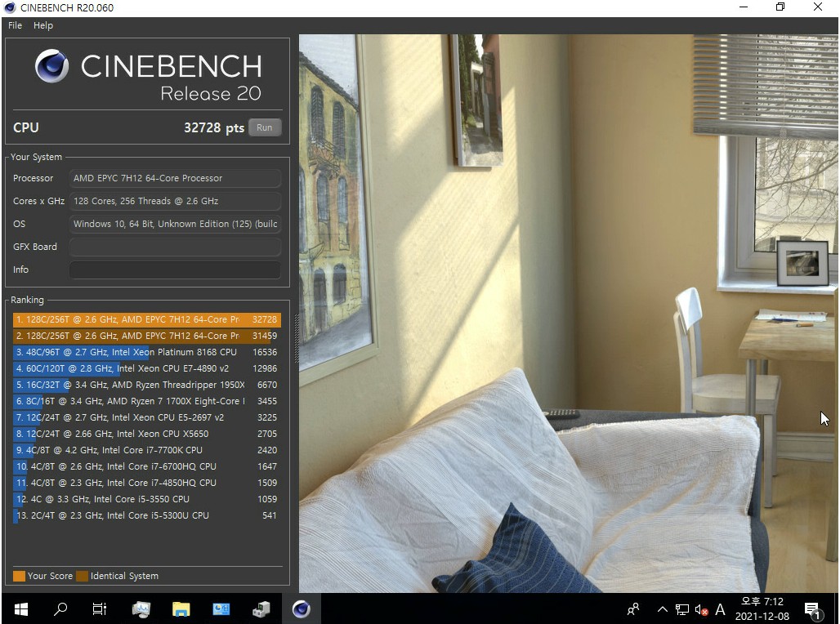Image resolution: width=840 pixels, height=624 pixels.
Task: Select the Core i5-3550 ranking row
Action: (147, 499)
